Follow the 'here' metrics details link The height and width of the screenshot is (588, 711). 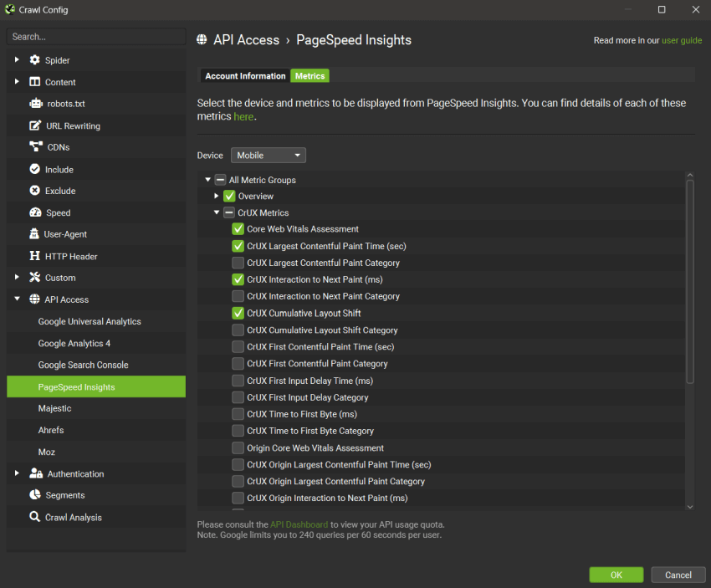click(x=243, y=116)
